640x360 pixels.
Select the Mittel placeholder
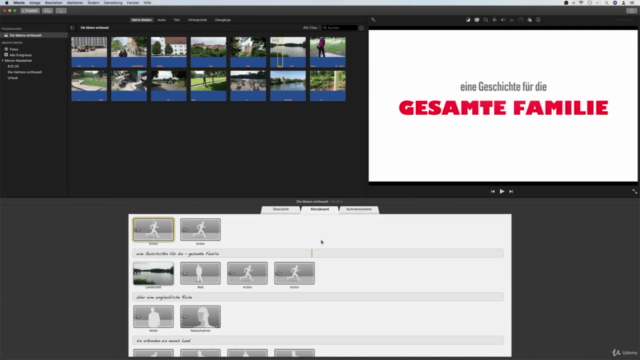[153, 316]
